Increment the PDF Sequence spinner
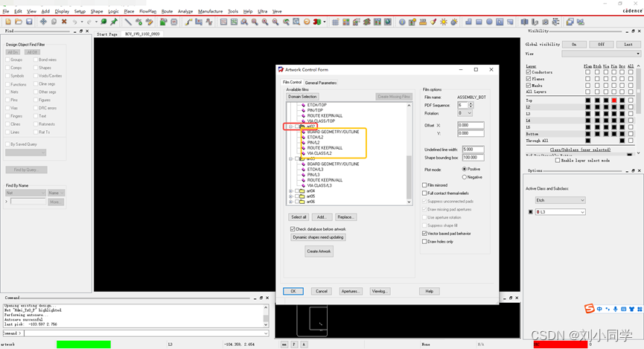644x349 pixels. [x=471, y=104]
